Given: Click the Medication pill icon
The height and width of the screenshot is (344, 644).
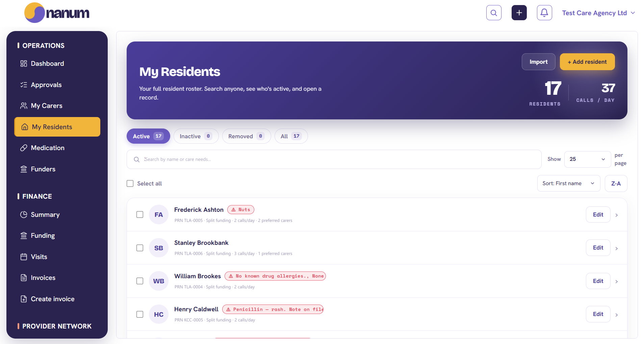Looking at the screenshot, I should point(24,148).
